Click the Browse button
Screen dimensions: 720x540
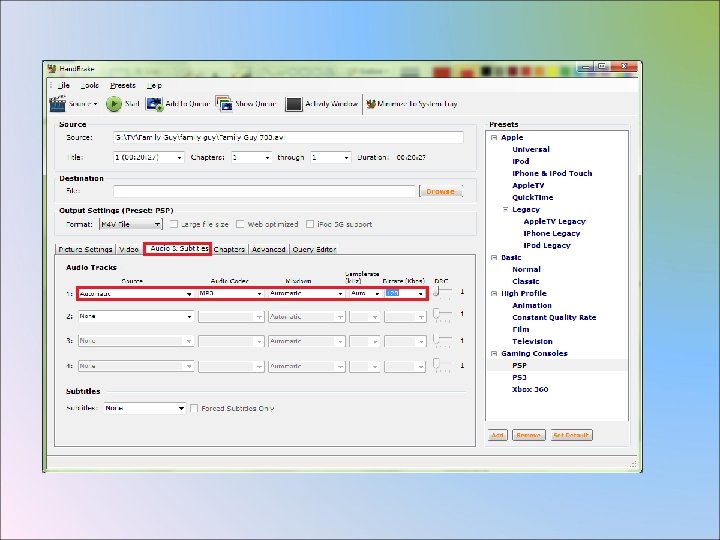pos(440,191)
